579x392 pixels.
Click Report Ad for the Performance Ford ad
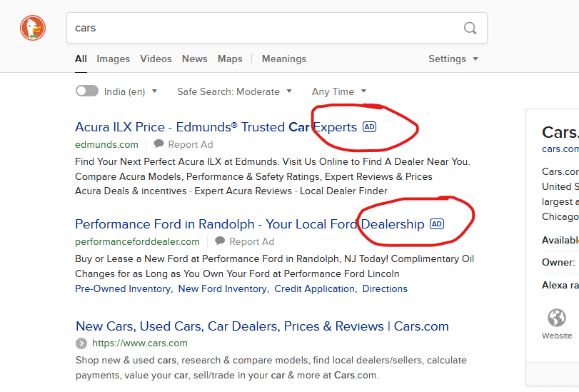[x=252, y=241]
